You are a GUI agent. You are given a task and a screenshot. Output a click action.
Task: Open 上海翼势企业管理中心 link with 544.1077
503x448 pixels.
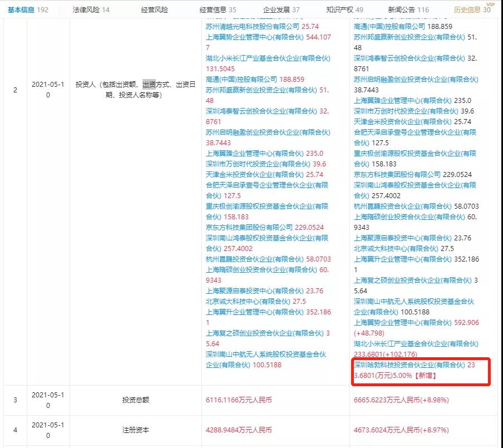tap(254, 37)
